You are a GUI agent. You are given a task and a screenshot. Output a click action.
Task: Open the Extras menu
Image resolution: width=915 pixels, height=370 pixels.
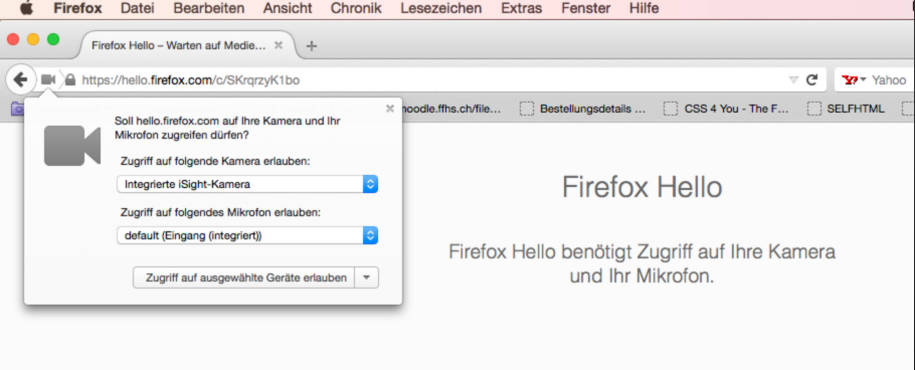tap(522, 8)
